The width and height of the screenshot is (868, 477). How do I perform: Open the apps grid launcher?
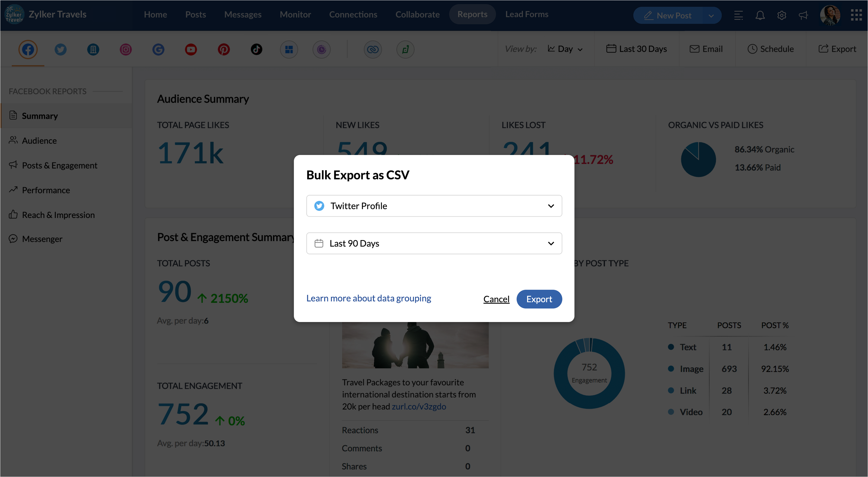pos(856,15)
